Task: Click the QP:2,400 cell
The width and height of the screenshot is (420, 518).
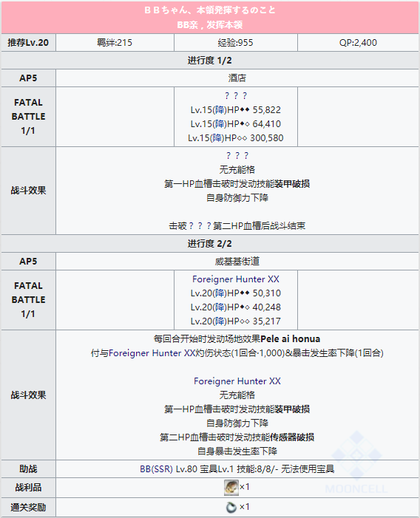Action: tap(358, 43)
